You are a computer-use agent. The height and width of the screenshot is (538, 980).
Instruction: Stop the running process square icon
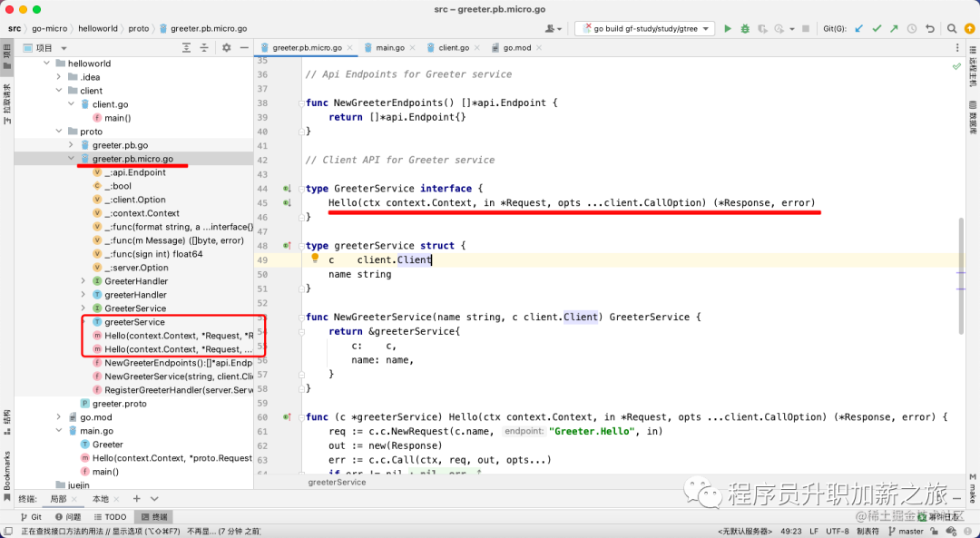(x=806, y=29)
